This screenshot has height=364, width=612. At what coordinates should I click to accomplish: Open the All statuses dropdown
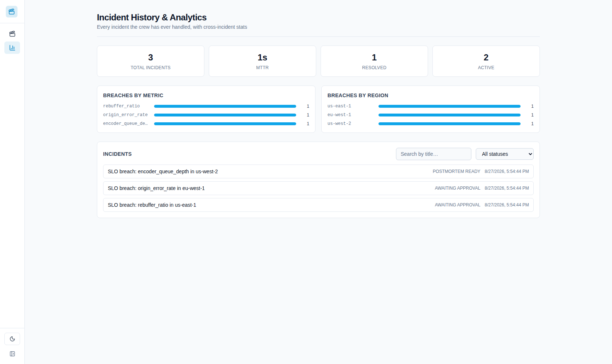(x=505, y=154)
